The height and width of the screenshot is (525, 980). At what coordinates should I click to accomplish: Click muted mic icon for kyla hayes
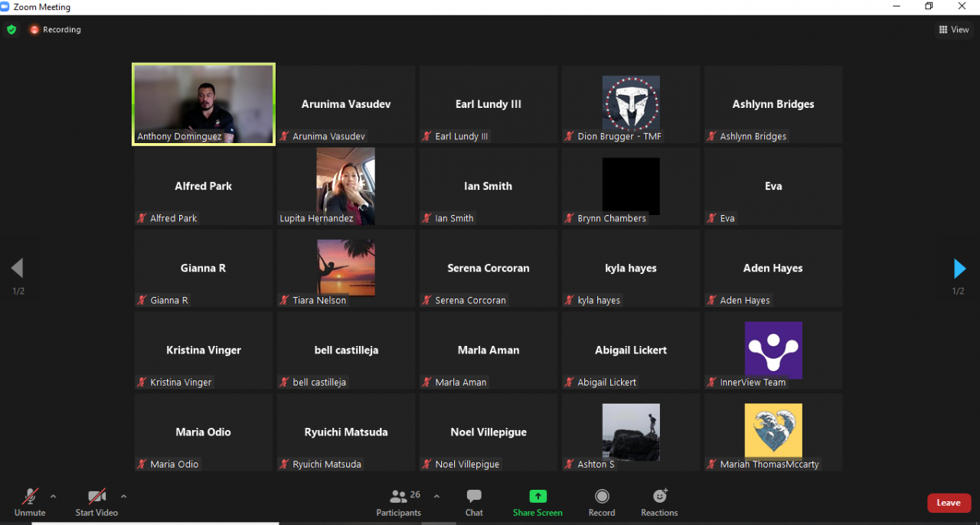569,300
